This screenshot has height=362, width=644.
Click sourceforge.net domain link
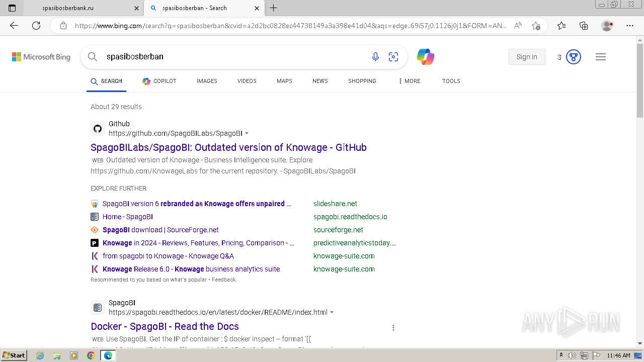[338, 230]
